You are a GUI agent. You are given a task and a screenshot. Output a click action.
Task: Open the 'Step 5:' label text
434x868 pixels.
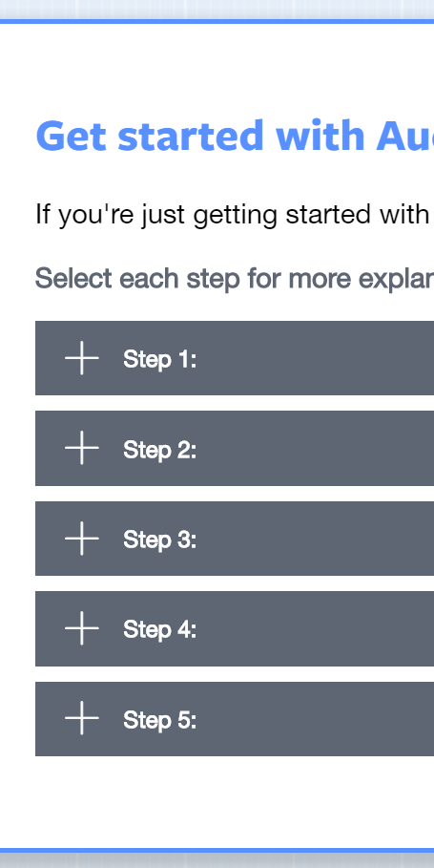click(x=160, y=720)
